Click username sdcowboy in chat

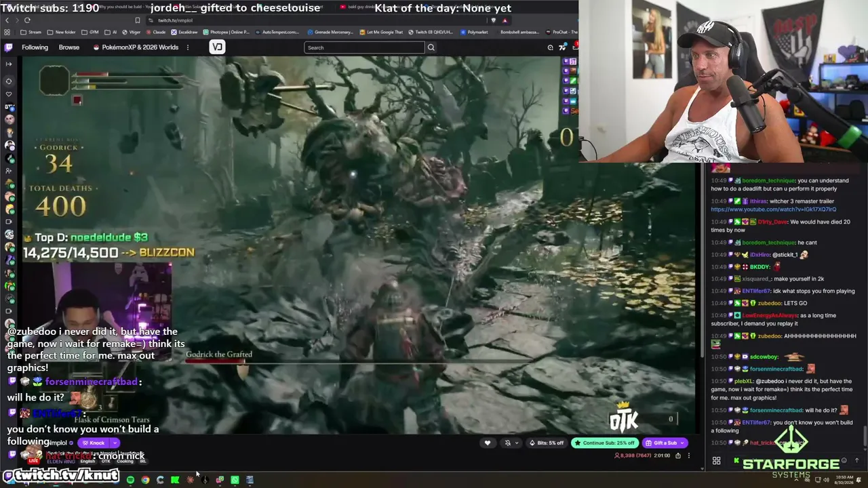tap(764, 357)
